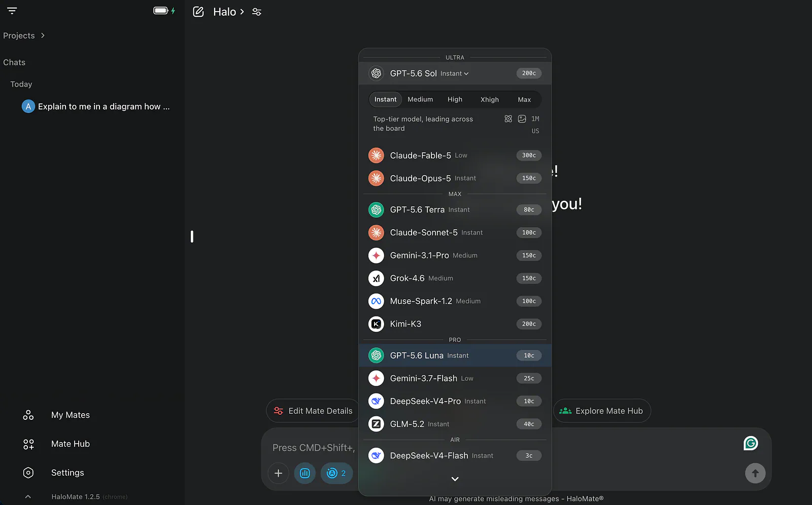The image size is (812, 505).
Task: Click the Mate Hub icon
Action: click(x=28, y=444)
